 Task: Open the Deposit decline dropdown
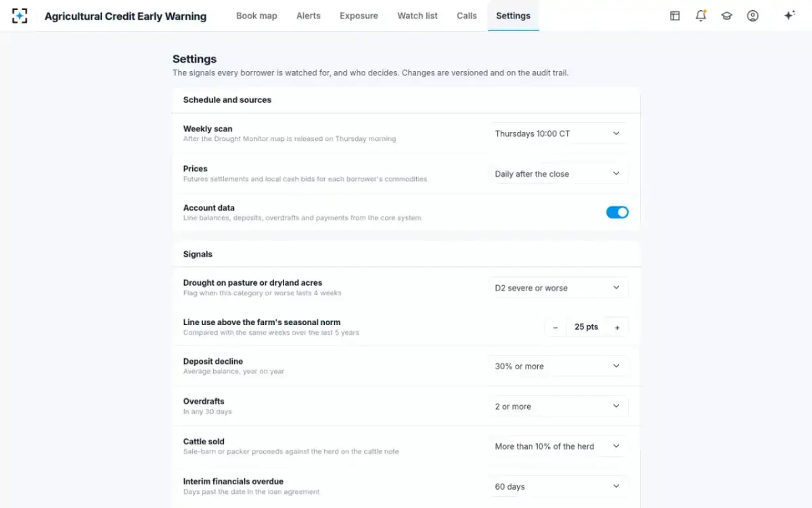(x=558, y=366)
